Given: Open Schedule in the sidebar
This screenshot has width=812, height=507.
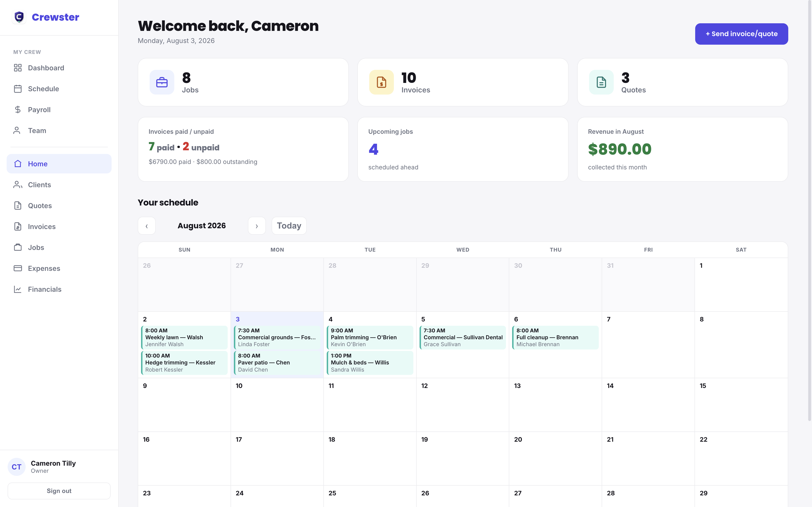Looking at the screenshot, I should click(x=59, y=89).
